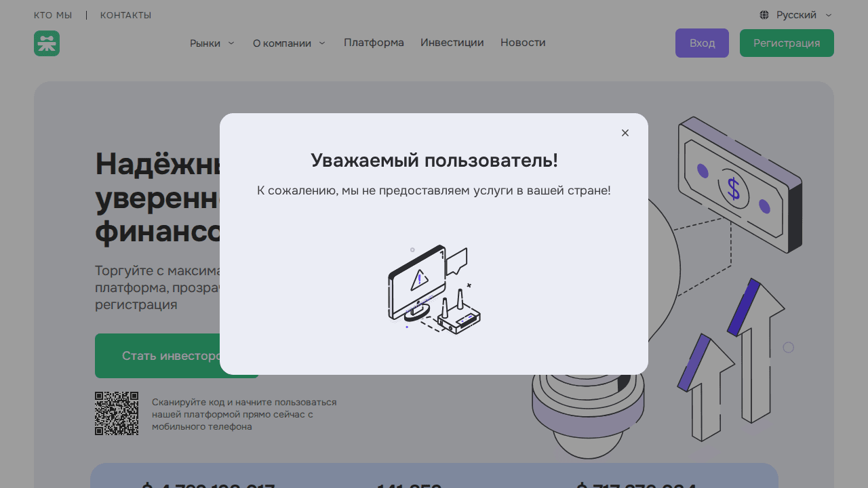Click the short purple arrow illustration
This screenshot has width=868, height=488.
point(705,386)
